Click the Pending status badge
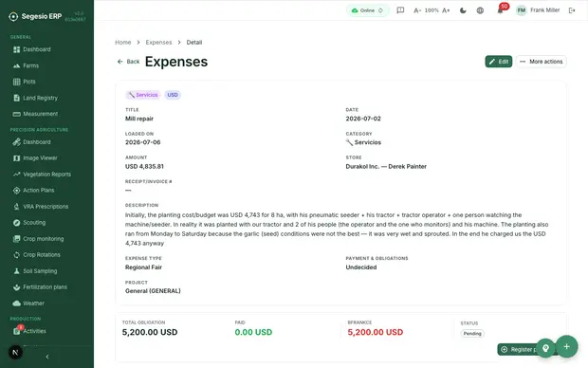Viewport: 588px width, 368px height. point(472,334)
